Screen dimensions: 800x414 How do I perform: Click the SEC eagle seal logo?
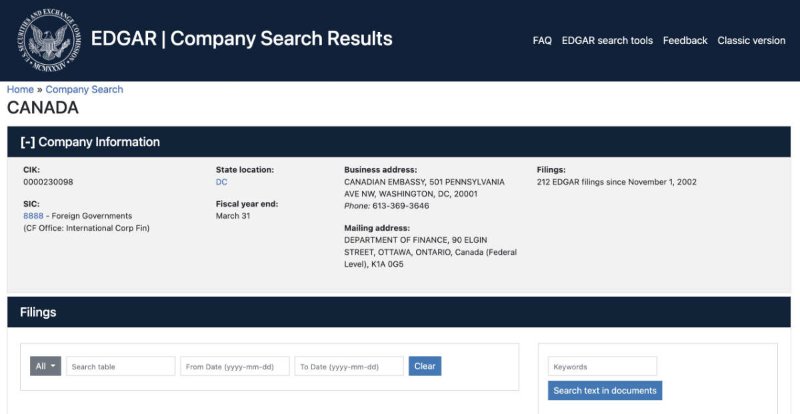point(49,40)
